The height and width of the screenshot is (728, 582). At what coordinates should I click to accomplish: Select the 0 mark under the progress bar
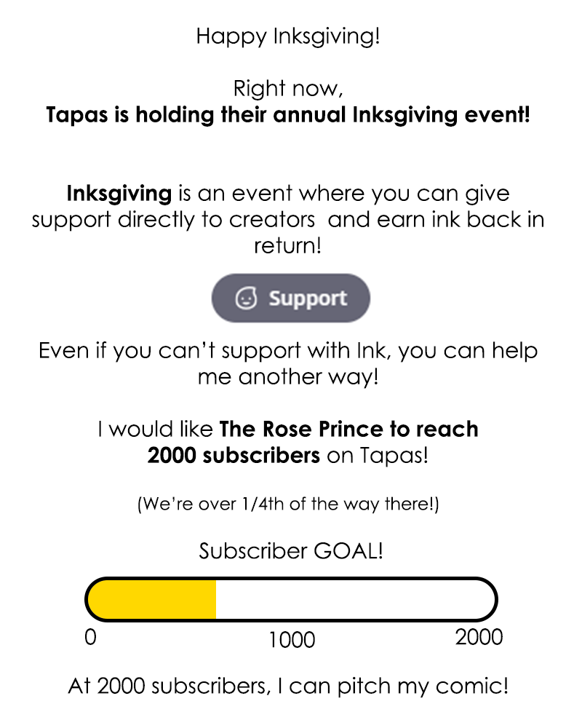pyautogui.click(x=90, y=637)
